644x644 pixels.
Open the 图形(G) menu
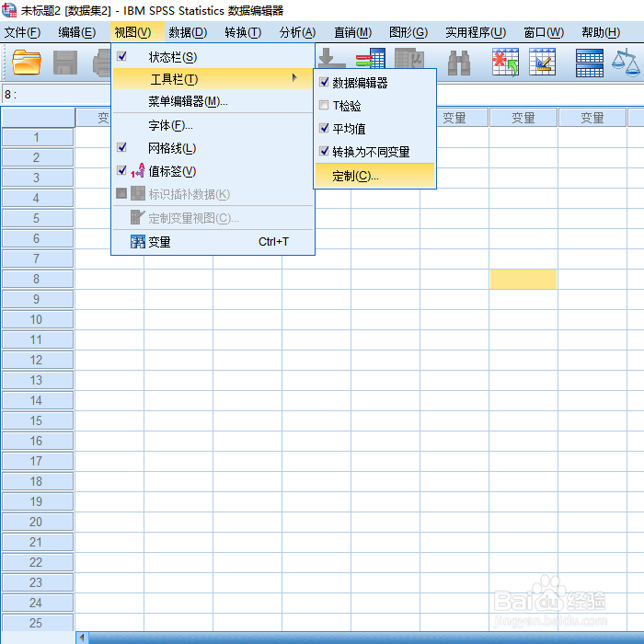pos(408,32)
